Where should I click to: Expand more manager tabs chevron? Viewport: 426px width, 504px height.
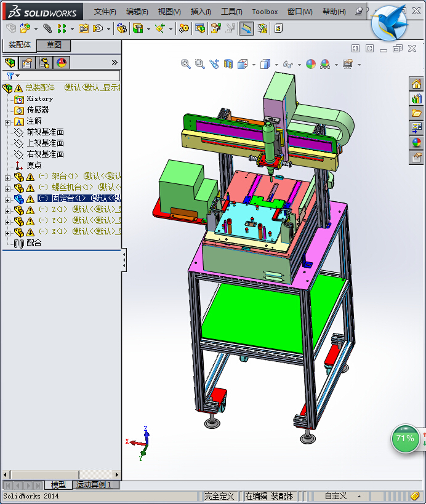point(115,62)
